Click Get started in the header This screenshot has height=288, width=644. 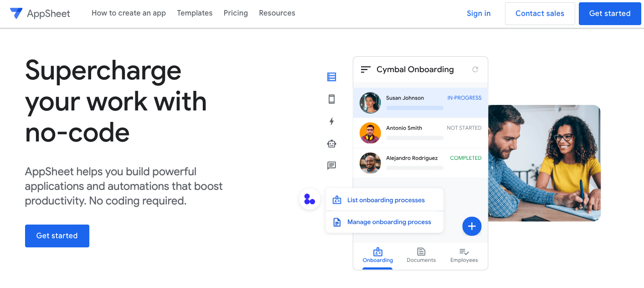point(610,14)
